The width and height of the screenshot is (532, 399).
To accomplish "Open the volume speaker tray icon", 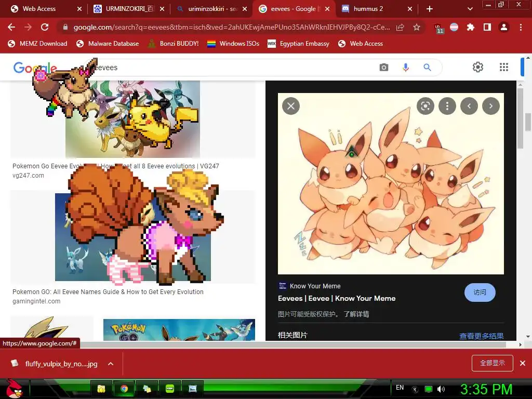I will pos(441,389).
